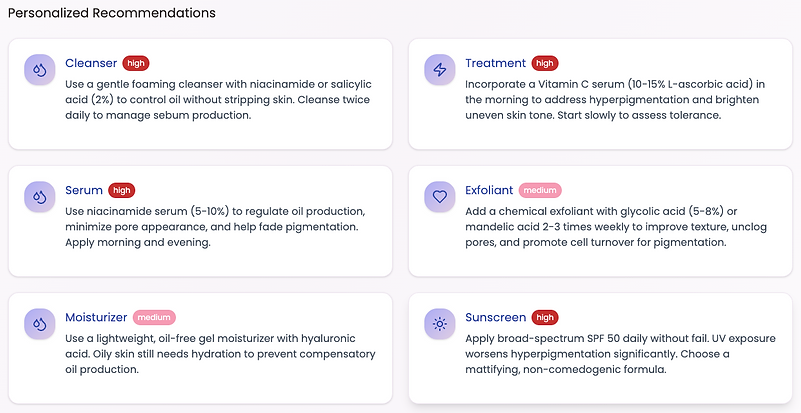Click the high badge beside Treatment
The height and width of the screenshot is (413, 801).
545,63
